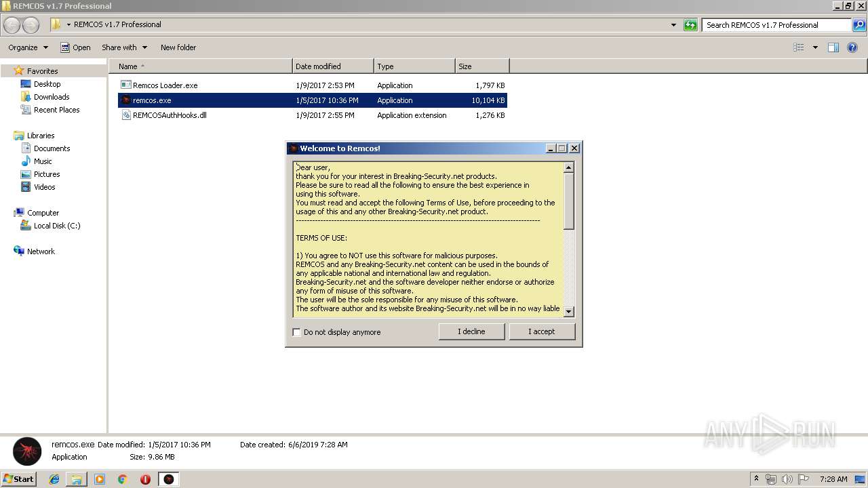Sort files by Date modified column
Image resolution: width=868 pixels, height=488 pixels.
coord(333,66)
